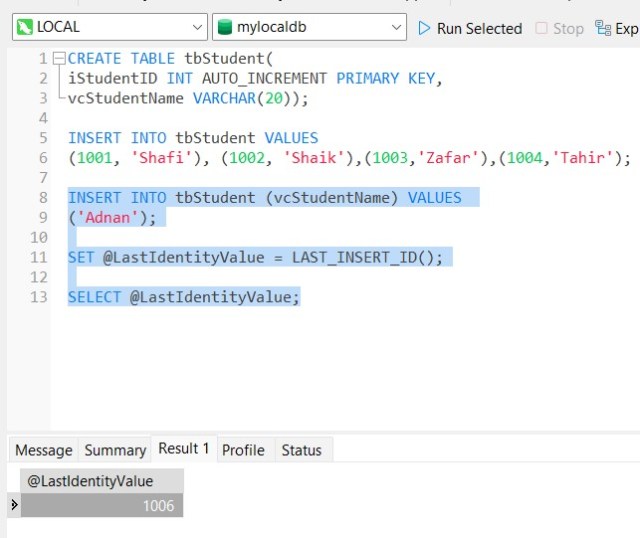The width and height of the screenshot is (640, 538).
Task: Click the Explain icon in toolbar
Action: pos(603,28)
